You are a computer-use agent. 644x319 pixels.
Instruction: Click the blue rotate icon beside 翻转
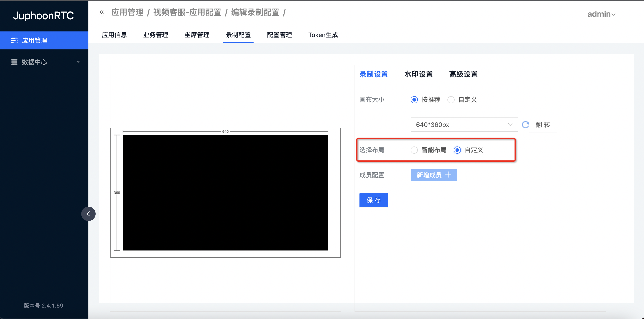(526, 125)
